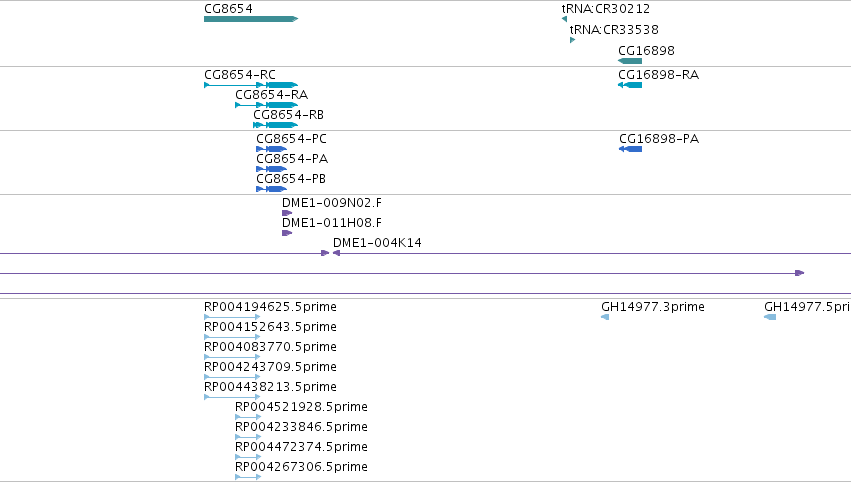This screenshot has height=482, width=851.
Task: Click the RP004438213.5prime label
Action: coord(270,387)
